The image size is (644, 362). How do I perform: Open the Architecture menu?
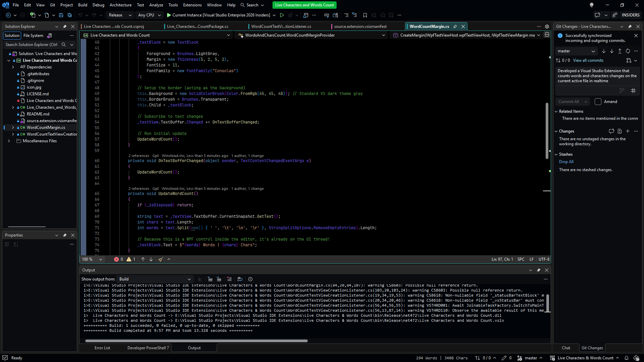click(120, 5)
